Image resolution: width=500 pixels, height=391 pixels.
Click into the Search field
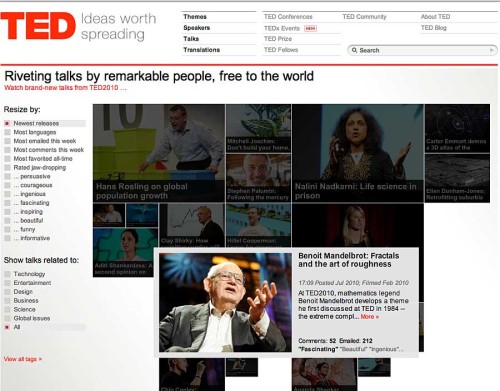point(422,50)
